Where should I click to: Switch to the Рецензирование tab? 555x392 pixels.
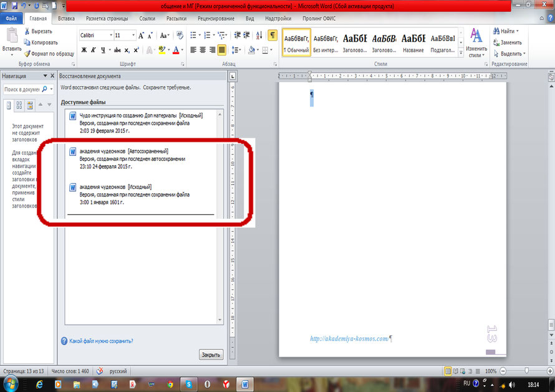[x=216, y=19]
